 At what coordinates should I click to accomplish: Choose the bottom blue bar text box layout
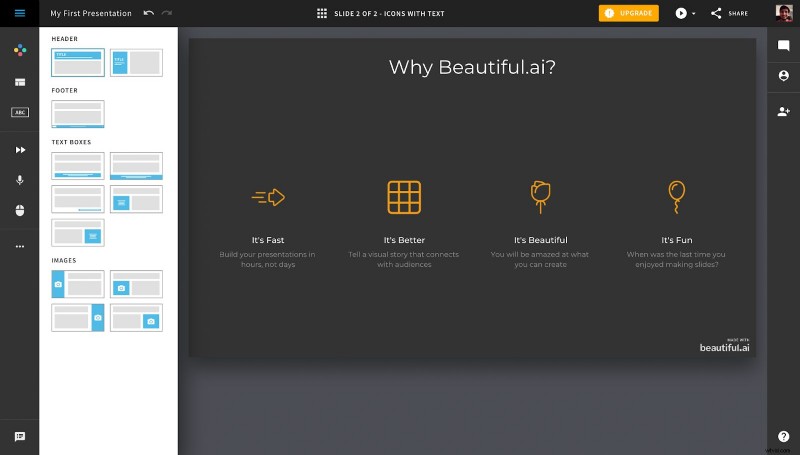[x=136, y=166]
